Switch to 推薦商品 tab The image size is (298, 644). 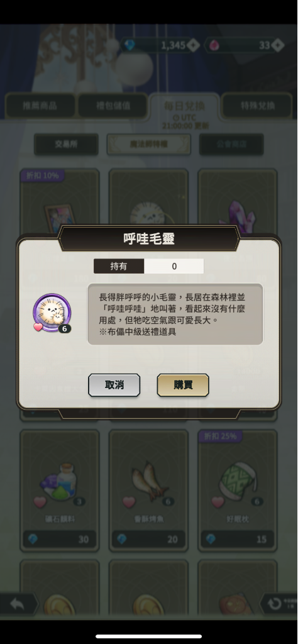tap(40, 106)
